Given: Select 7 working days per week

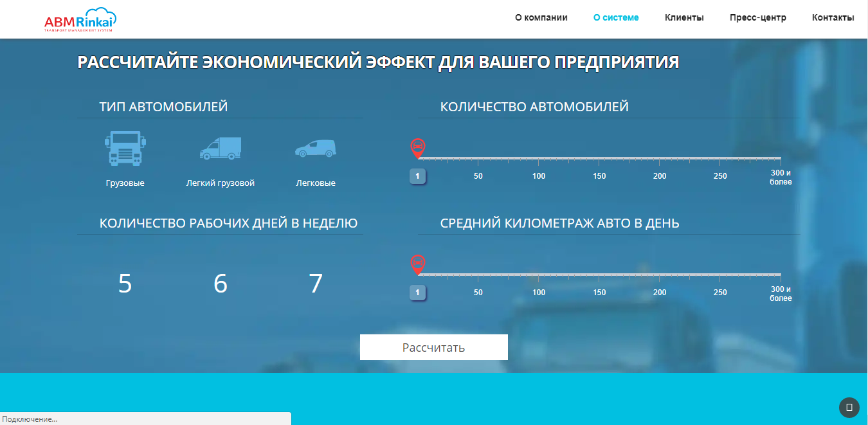Looking at the screenshot, I should (x=314, y=283).
